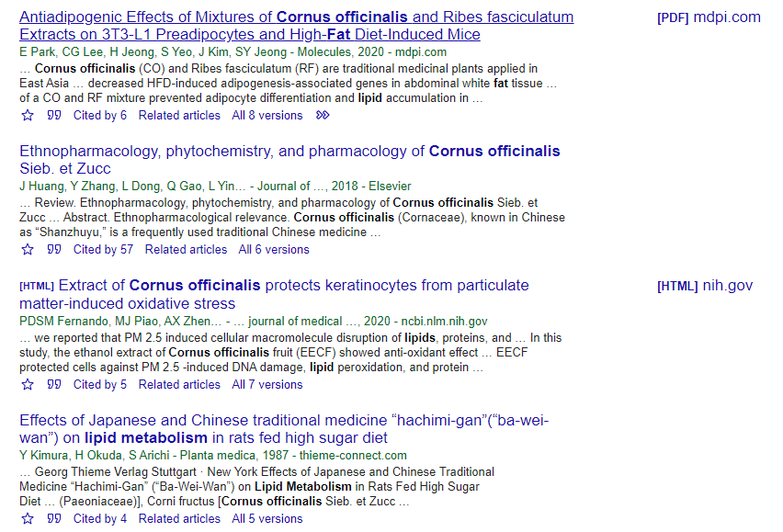The width and height of the screenshot is (783, 532).
Task: Open cite dialog for the first search result
Action: pyautogui.click(x=54, y=115)
